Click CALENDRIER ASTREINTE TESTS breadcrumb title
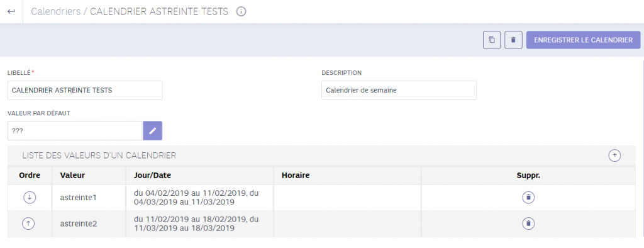The width and height of the screenshot is (644, 248). pos(159,11)
